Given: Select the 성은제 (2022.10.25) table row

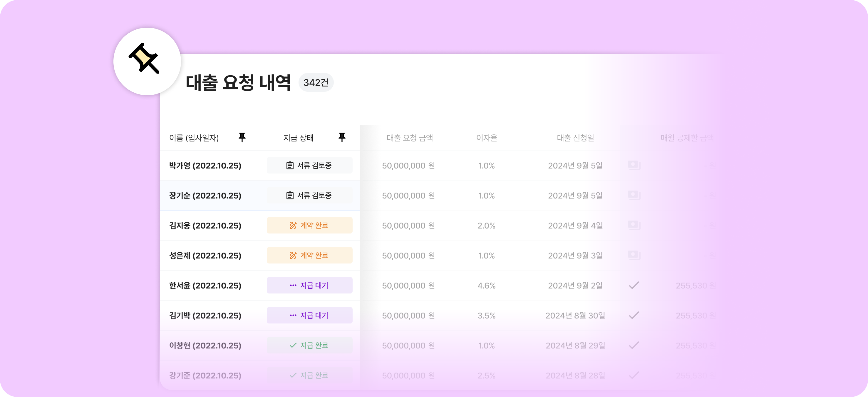Looking at the screenshot, I should pos(205,256).
